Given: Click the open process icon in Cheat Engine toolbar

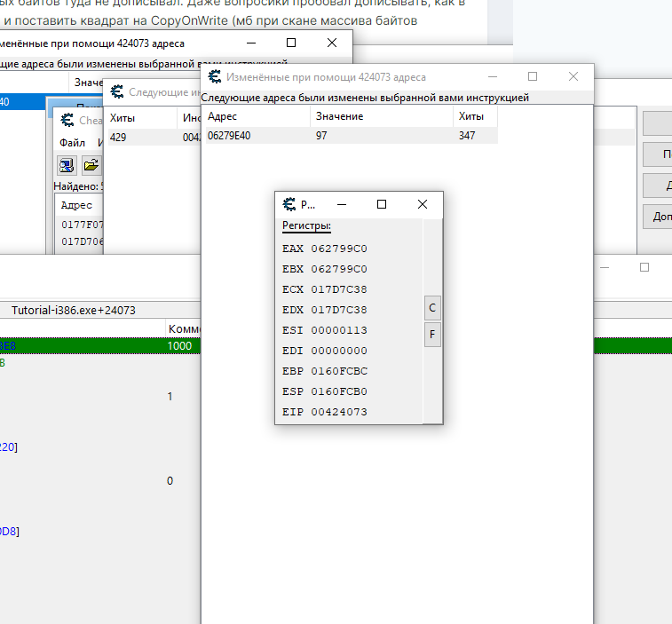Looking at the screenshot, I should coord(67,165).
